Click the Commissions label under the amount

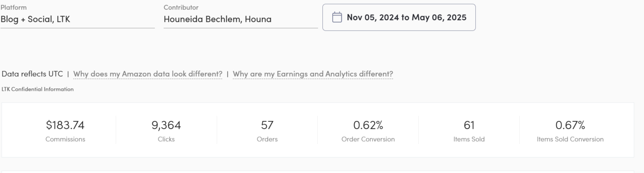65,139
